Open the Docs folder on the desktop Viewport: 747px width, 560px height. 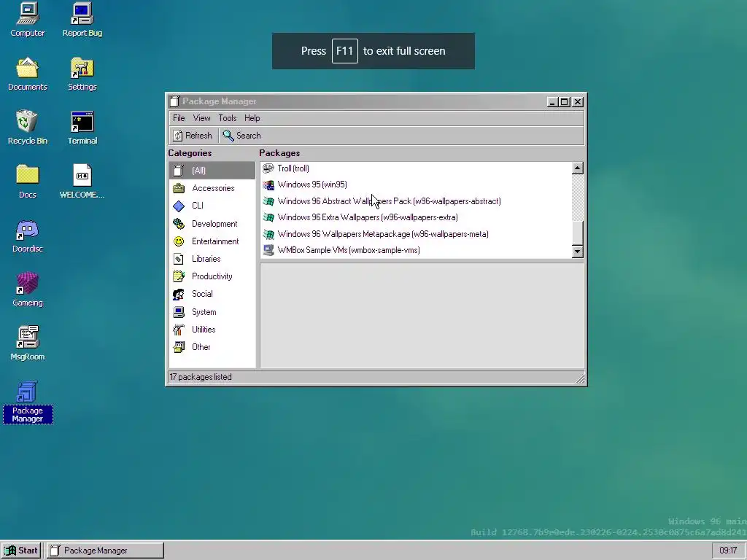tap(27, 182)
